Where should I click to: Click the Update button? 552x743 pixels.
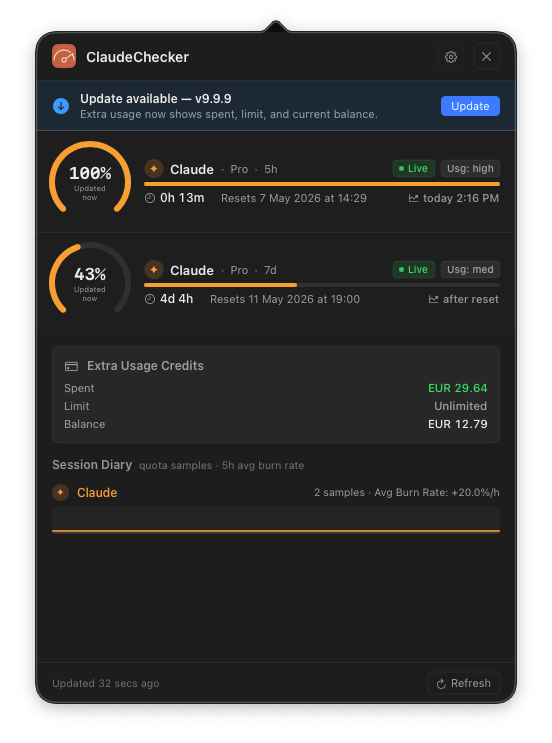470,106
